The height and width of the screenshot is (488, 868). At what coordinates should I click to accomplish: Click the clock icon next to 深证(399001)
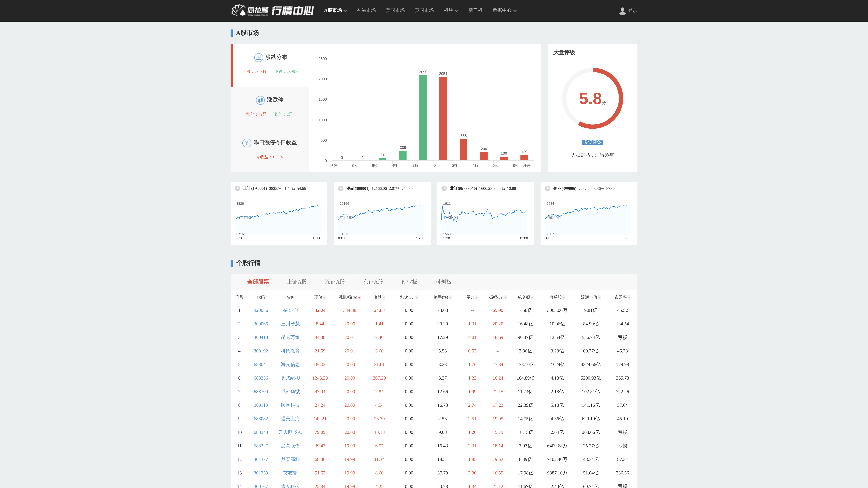tap(341, 189)
